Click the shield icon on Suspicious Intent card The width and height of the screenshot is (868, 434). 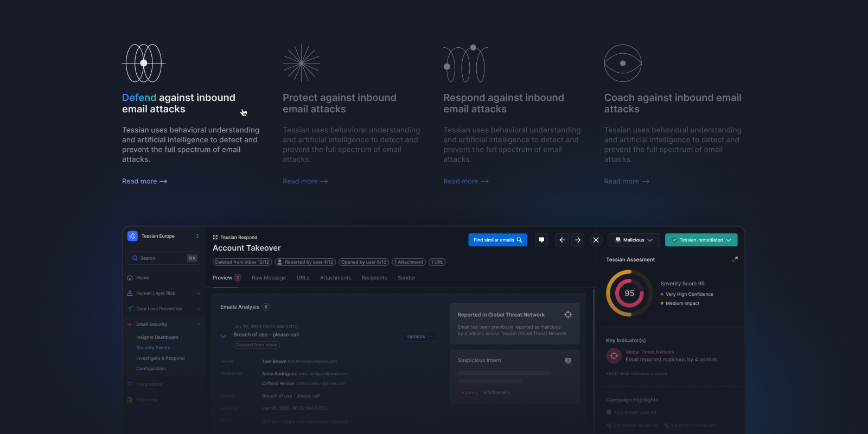(x=568, y=361)
